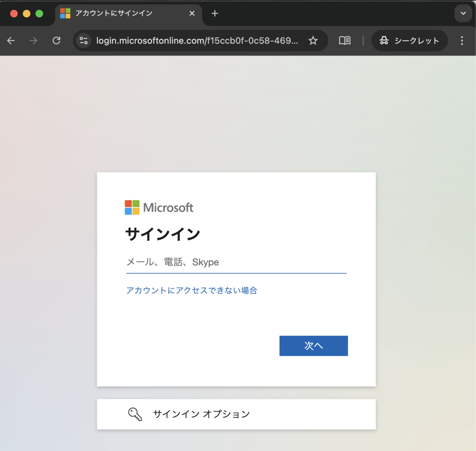
Task: Click the シークレット incognito indicator
Action: click(x=410, y=40)
